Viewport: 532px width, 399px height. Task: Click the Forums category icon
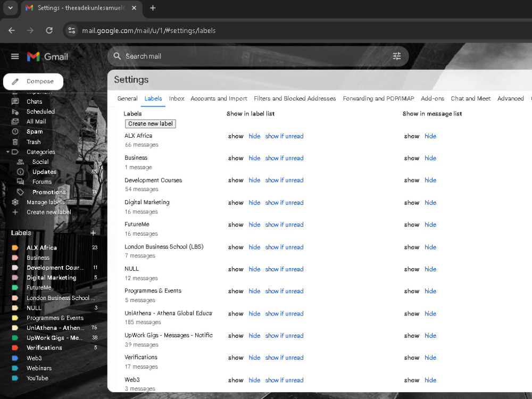20,182
